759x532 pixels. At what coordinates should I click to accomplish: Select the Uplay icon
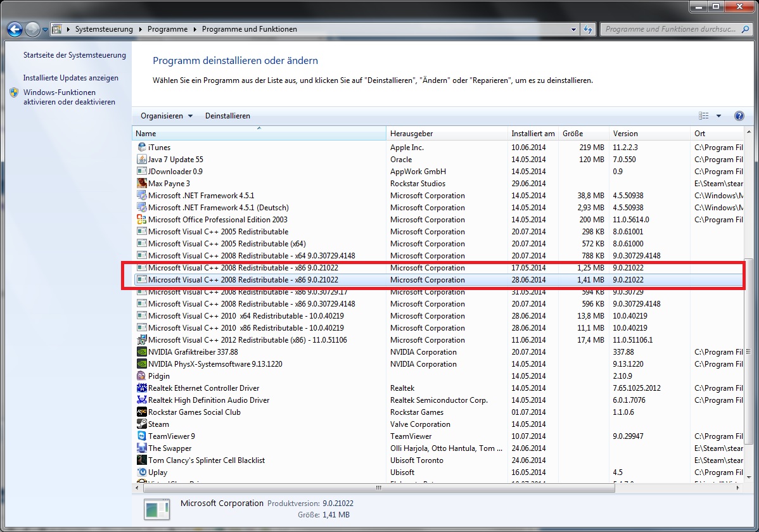142,472
